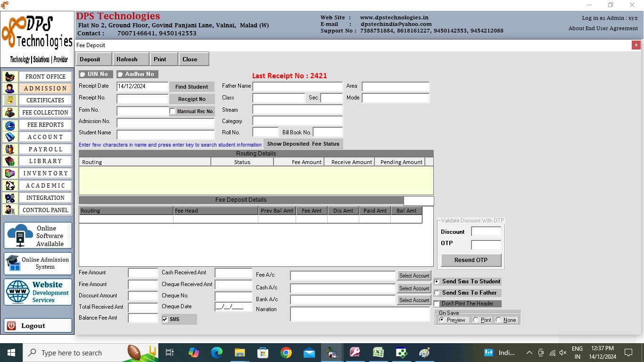Screen dimensions: 644x362
Task: Click the Receipt Date field
Action: click(142, 87)
